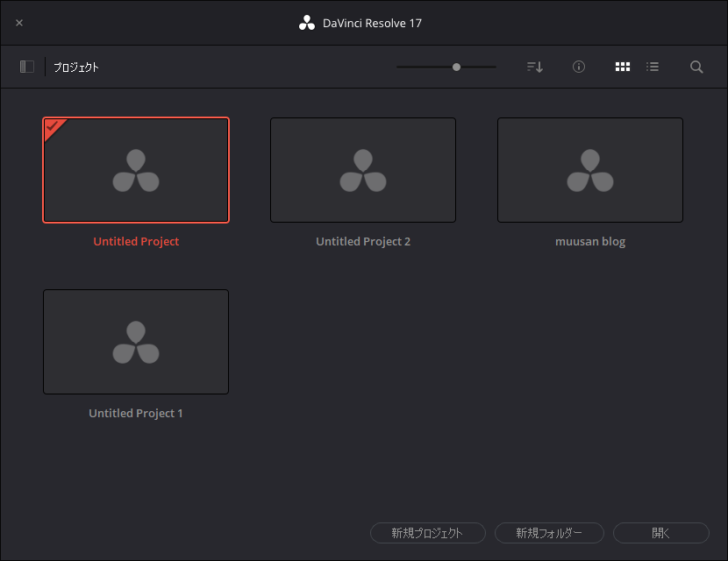Close the Project Manager window
The height and width of the screenshot is (561, 728).
[x=19, y=23]
